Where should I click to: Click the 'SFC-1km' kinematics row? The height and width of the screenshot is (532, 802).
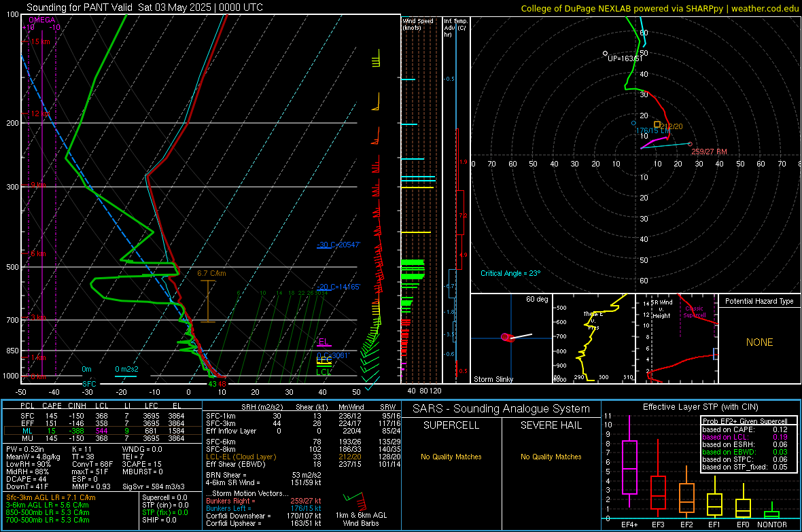[303, 416]
